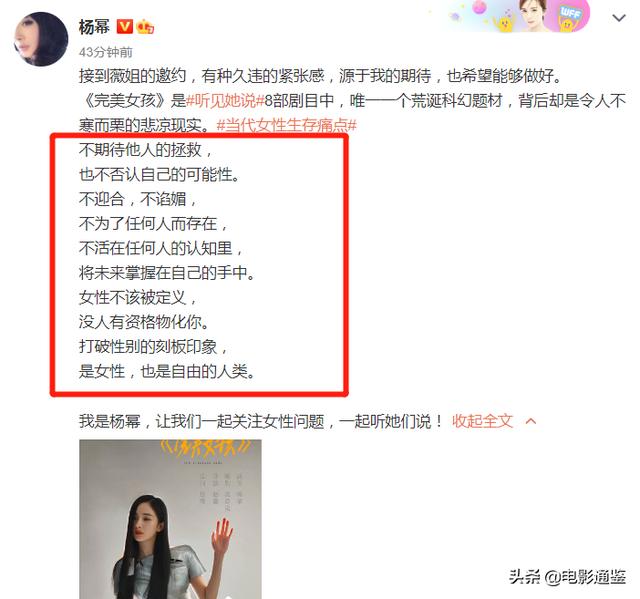Open the post options chevron dropdown
This screenshot has width=640, height=599.
pos(619,18)
